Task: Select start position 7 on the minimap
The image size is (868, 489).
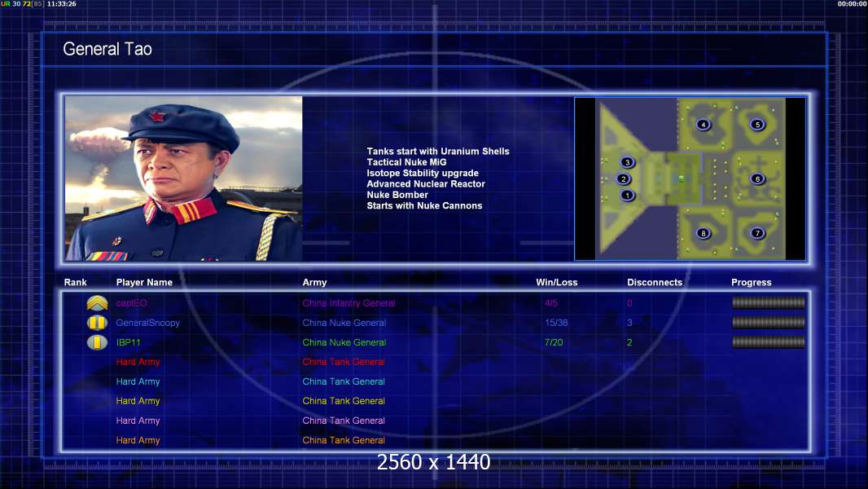Action: [757, 233]
